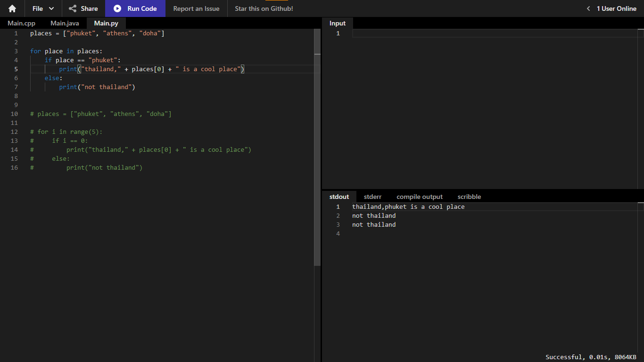
Task: Expand the File menu chevron arrow
Action: point(51,8)
